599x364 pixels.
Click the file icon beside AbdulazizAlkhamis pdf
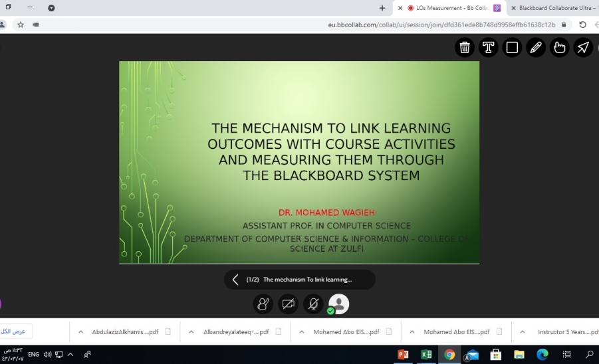point(168,331)
